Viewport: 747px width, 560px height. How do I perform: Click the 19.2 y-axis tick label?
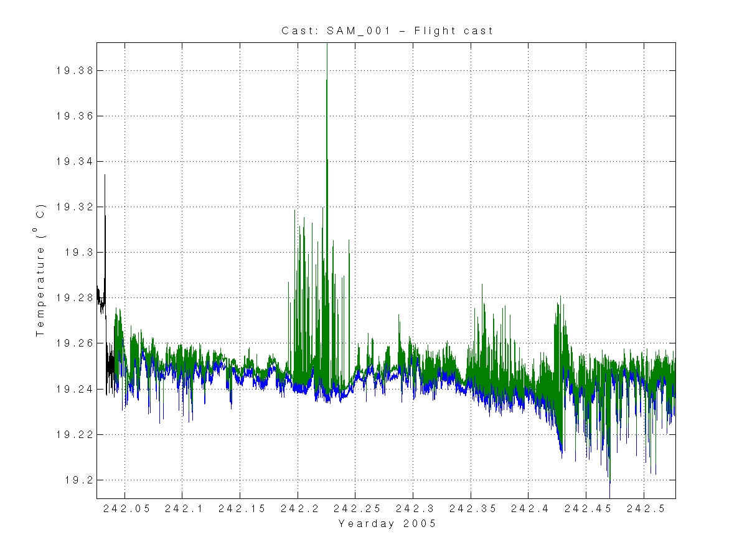click(x=75, y=480)
